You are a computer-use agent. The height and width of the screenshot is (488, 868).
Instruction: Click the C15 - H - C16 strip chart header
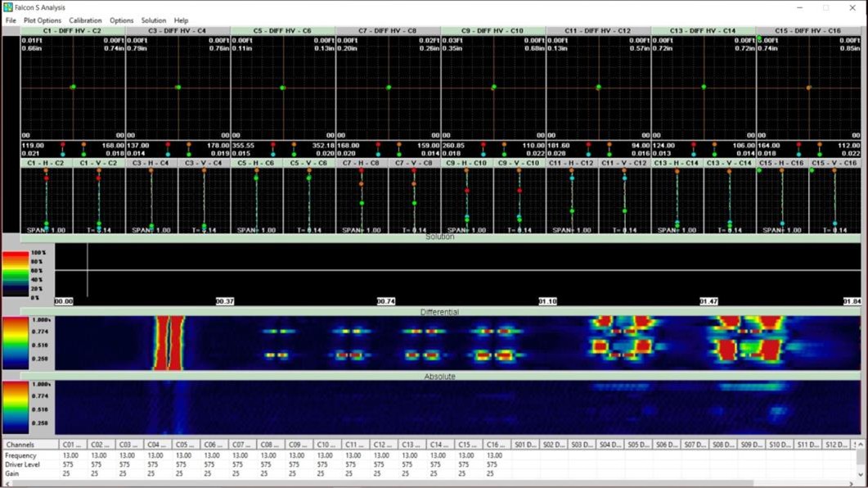pyautogui.click(x=781, y=164)
